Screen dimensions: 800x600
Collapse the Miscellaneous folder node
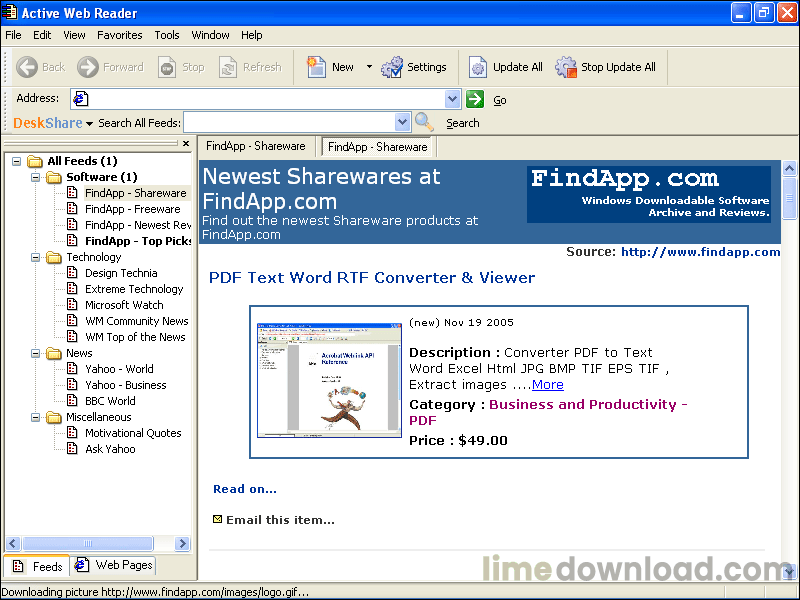point(35,417)
